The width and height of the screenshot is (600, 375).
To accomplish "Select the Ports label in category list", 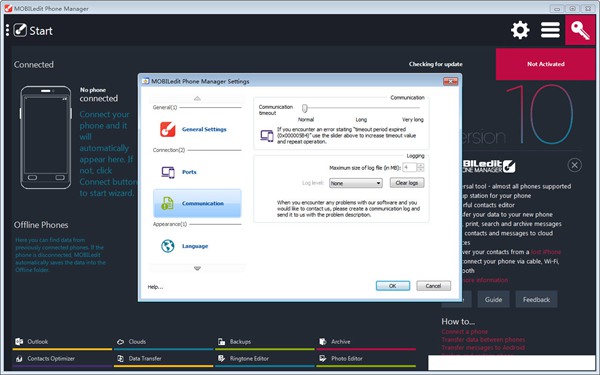I will pyautogui.click(x=189, y=172).
